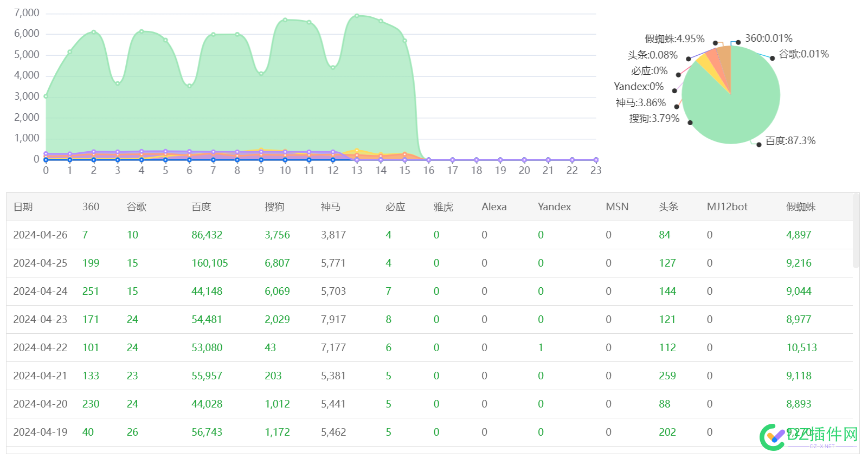This screenshot has width=868, height=459.
Task: Open Sogou count 3,756 link
Action: pyautogui.click(x=277, y=235)
